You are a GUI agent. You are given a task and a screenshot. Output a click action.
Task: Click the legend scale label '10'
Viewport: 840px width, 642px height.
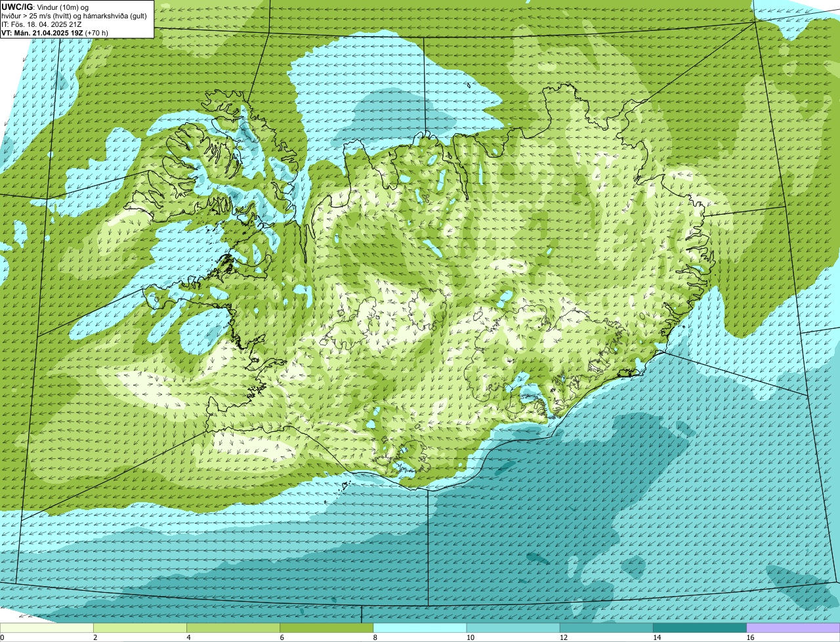(x=470, y=637)
